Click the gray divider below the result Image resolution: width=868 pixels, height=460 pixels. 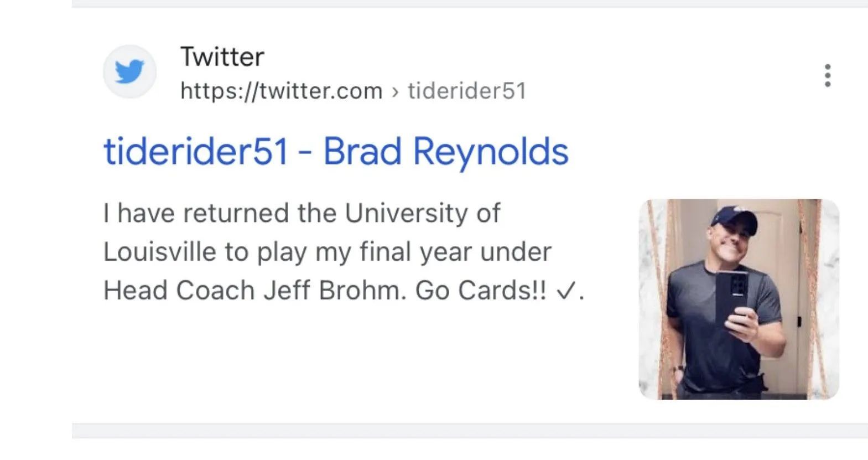[x=470, y=431]
